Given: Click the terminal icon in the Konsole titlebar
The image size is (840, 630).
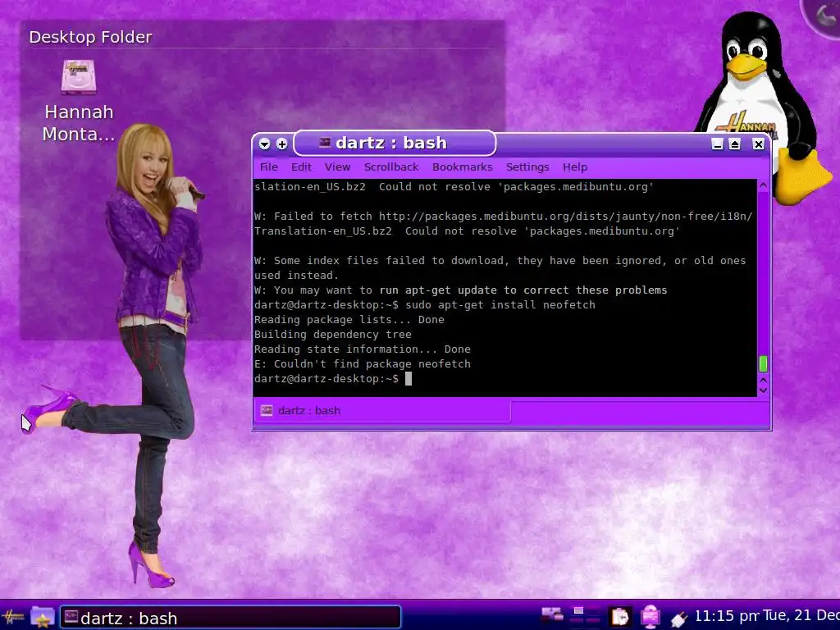Looking at the screenshot, I should coord(325,143).
